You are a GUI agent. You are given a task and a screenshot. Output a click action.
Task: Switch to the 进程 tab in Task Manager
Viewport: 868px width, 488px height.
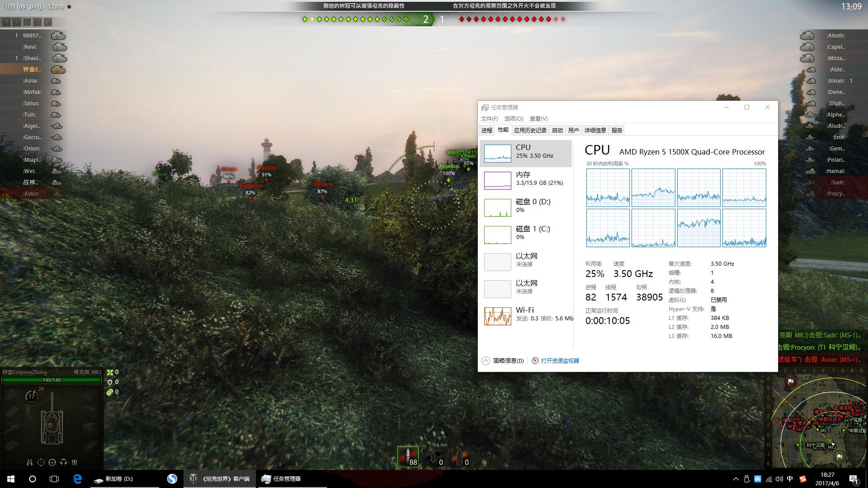[486, 130]
